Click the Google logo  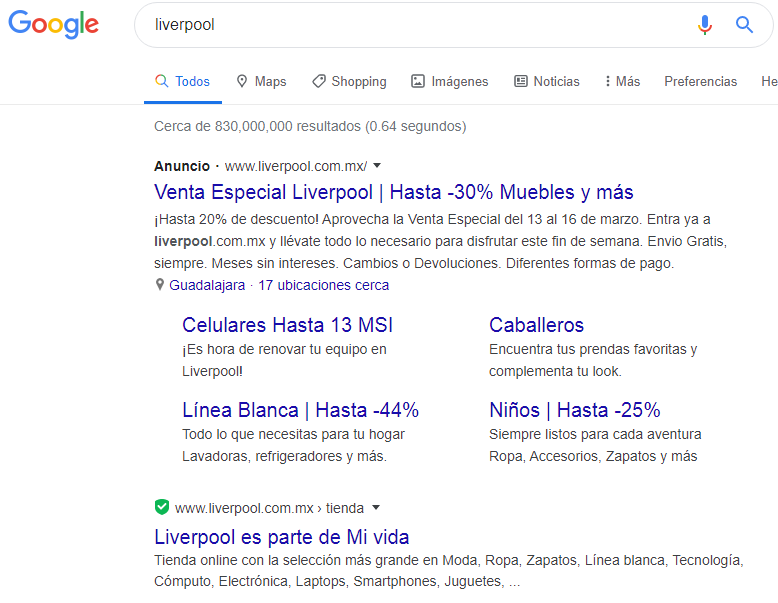(54, 24)
